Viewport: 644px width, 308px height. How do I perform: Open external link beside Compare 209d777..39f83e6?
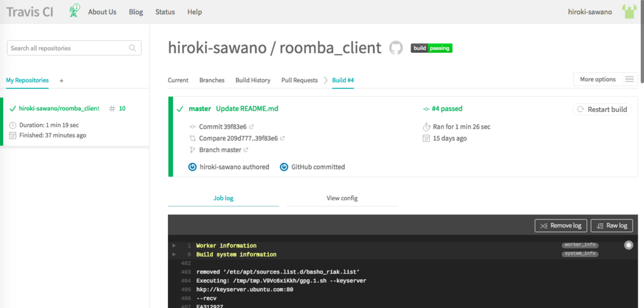(282, 138)
